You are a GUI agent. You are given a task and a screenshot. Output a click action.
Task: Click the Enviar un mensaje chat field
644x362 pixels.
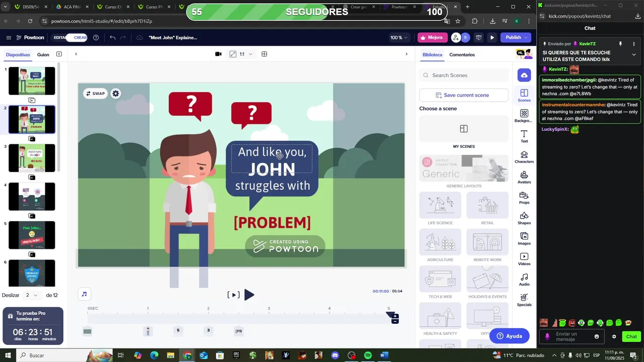(x=573, y=337)
